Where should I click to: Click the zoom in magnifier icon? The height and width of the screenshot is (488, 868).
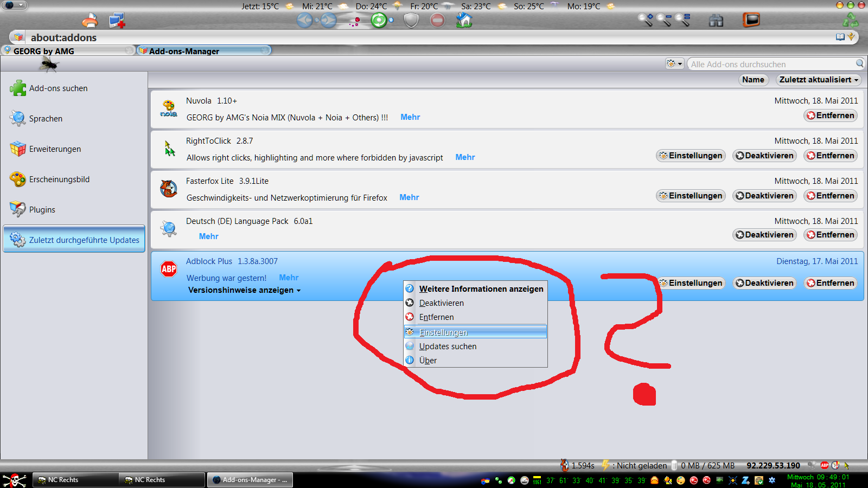pyautogui.click(x=646, y=20)
